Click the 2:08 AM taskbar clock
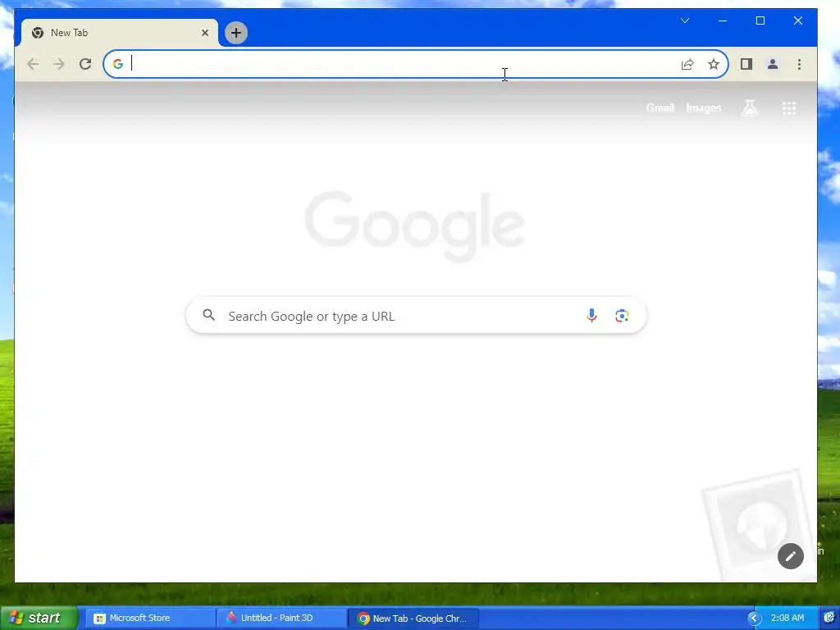 click(x=787, y=618)
